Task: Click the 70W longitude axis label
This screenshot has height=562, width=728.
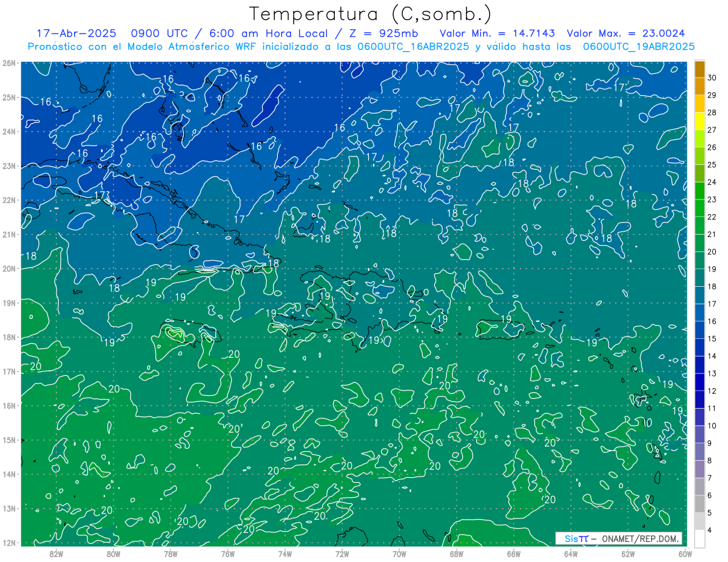Action: [x=399, y=554]
